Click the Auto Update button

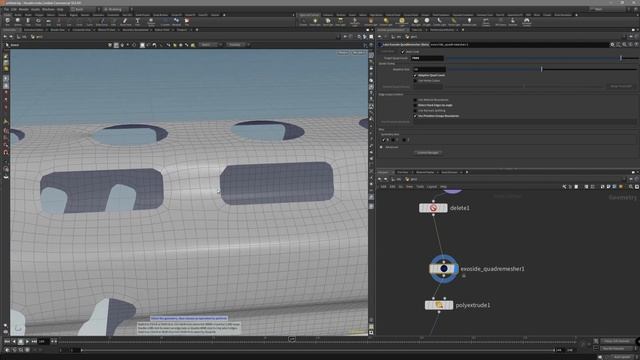click(622, 357)
